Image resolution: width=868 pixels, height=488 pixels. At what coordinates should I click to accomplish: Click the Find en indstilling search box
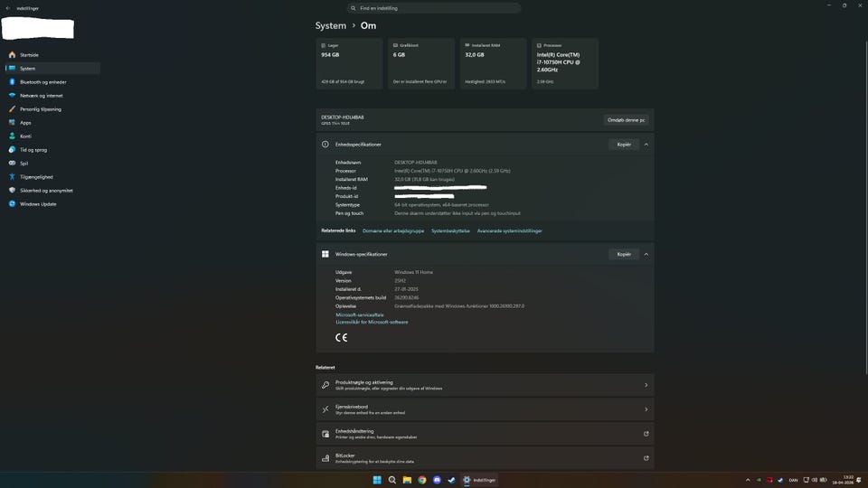click(434, 8)
